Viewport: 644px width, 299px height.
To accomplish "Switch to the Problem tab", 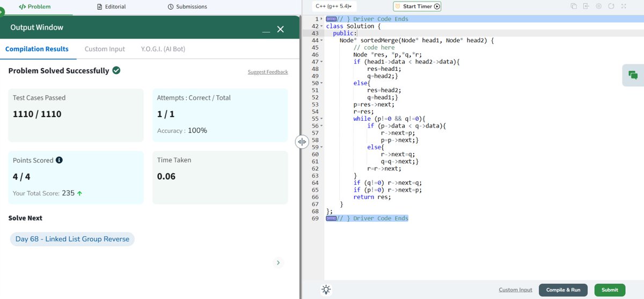I will pyautogui.click(x=35, y=6).
